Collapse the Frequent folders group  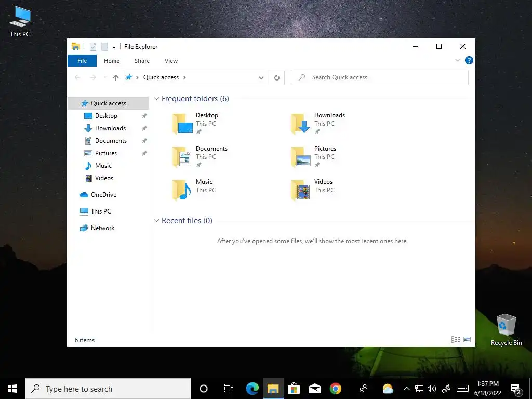click(x=156, y=99)
